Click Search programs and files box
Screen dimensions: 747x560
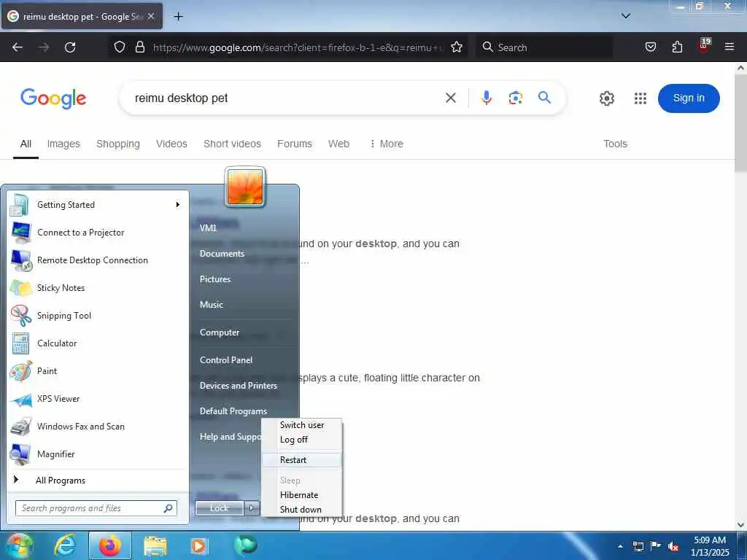[96, 508]
